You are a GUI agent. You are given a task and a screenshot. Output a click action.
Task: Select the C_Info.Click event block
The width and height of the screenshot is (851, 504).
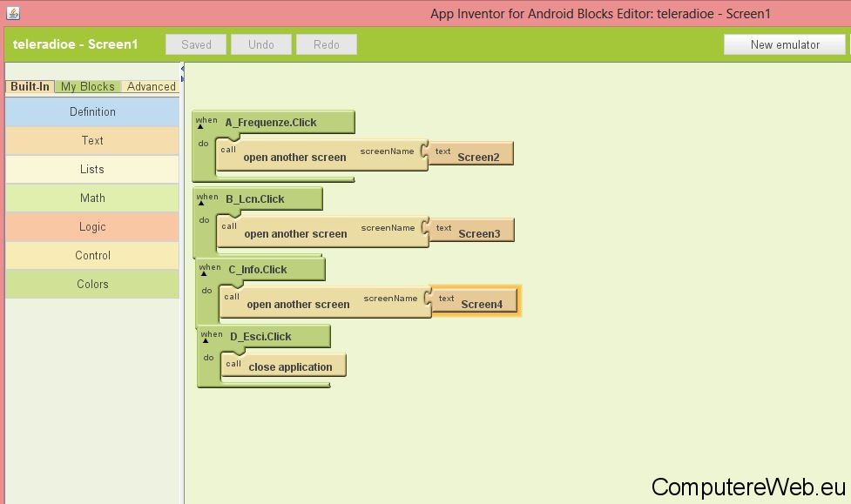pos(258,270)
